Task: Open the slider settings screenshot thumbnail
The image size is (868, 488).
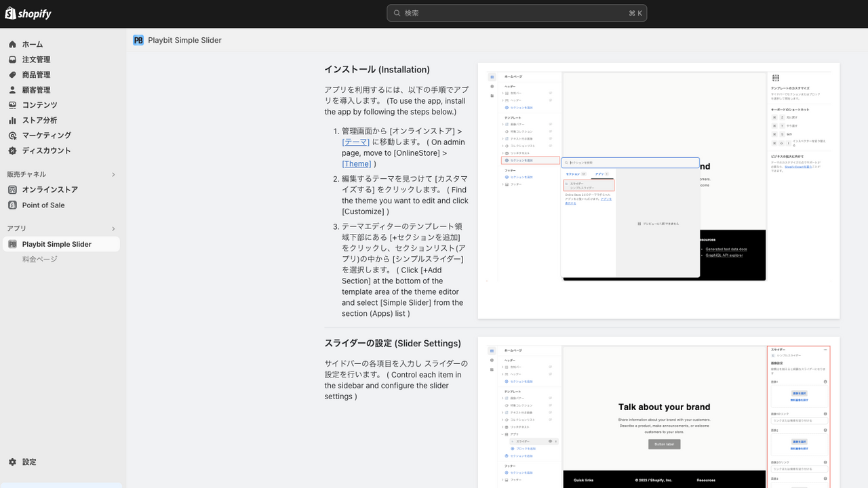Action: (658, 412)
